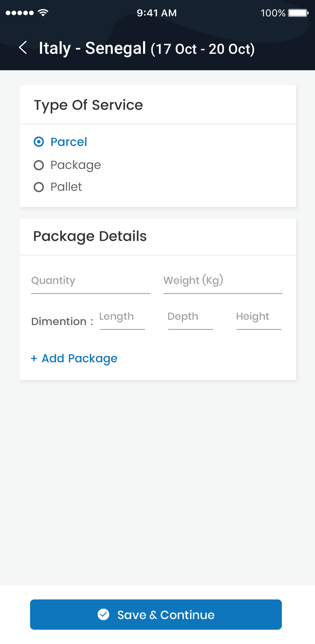Click the checkmark icon on Save button
Image resolution: width=315 pixels, height=644 pixels.
103,614
